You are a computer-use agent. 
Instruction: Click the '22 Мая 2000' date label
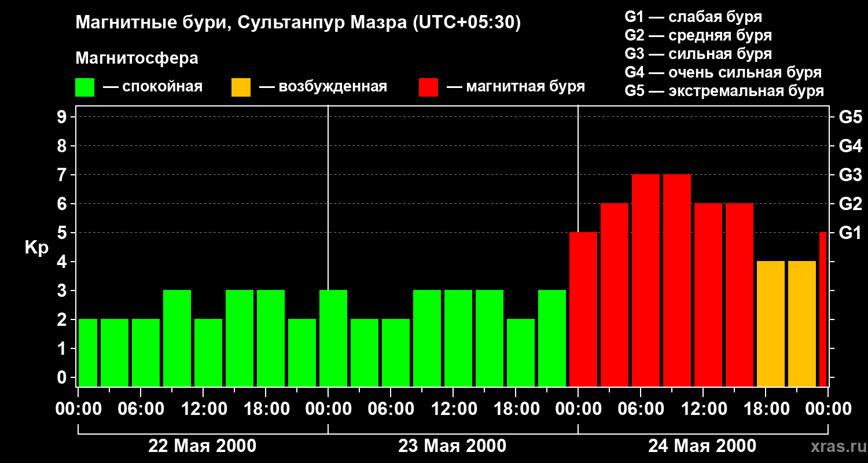(x=203, y=446)
